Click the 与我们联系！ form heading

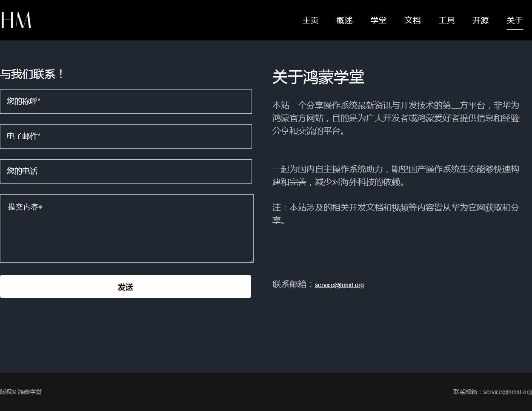(x=32, y=74)
